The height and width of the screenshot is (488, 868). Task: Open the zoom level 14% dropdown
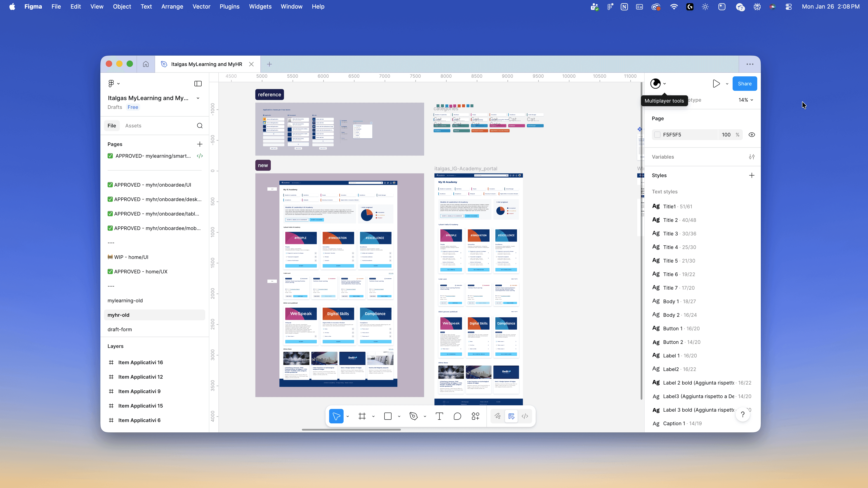coord(746,100)
